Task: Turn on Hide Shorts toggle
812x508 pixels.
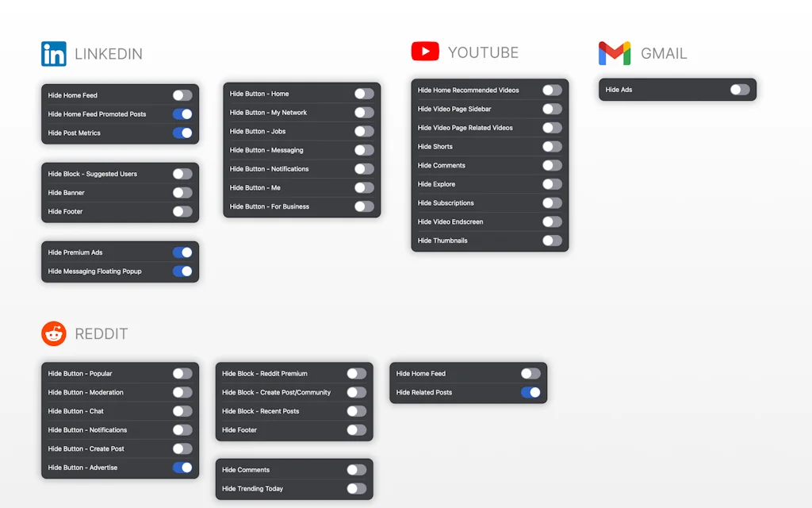Action: click(552, 147)
